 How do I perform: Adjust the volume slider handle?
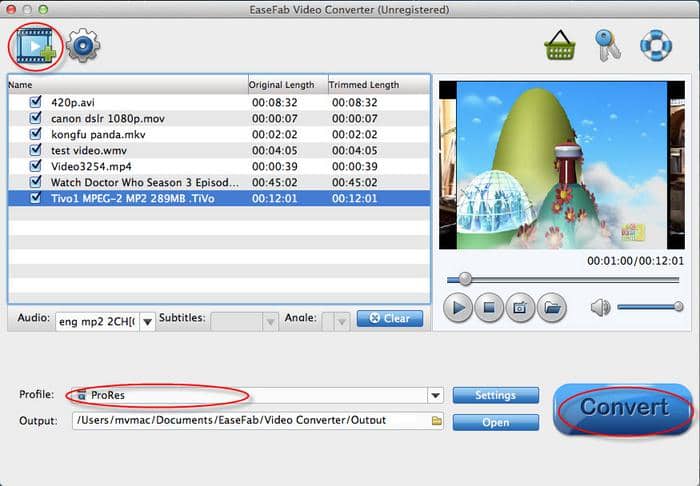[x=679, y=307]
